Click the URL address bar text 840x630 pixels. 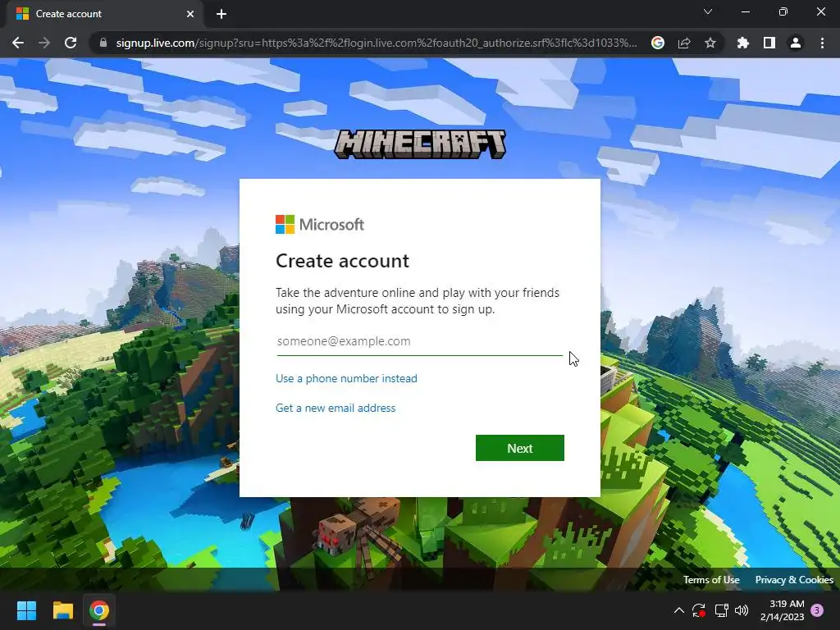[377, 43]
